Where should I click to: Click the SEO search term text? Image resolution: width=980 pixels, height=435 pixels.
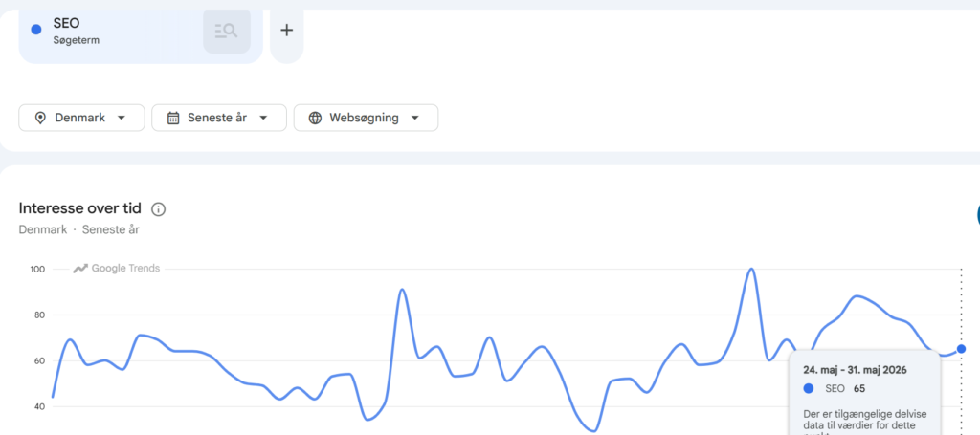pyautogui.click(x=66, y=24)
